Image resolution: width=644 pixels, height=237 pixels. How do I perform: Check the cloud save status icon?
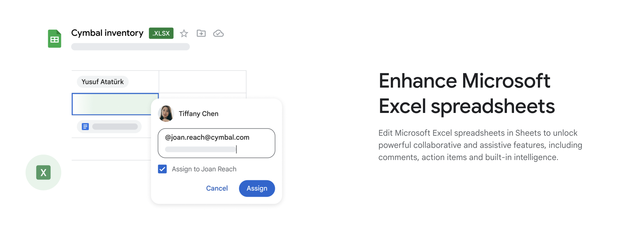click(x=218, y=33)
